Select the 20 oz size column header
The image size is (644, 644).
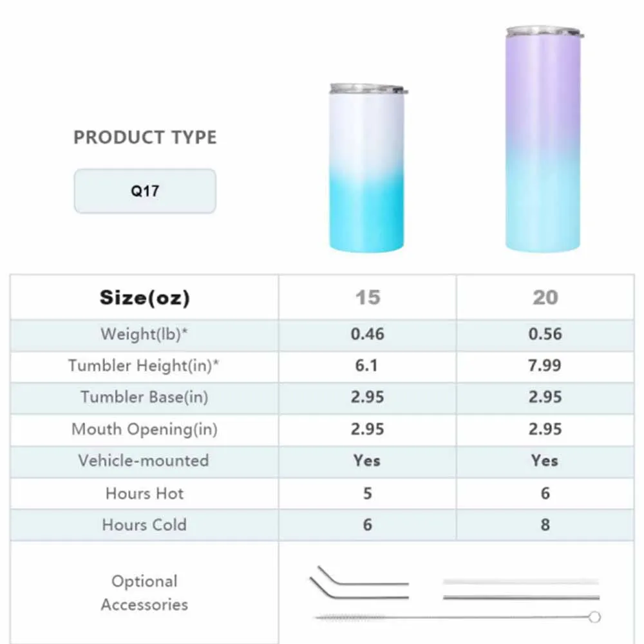tap(545, 298)
